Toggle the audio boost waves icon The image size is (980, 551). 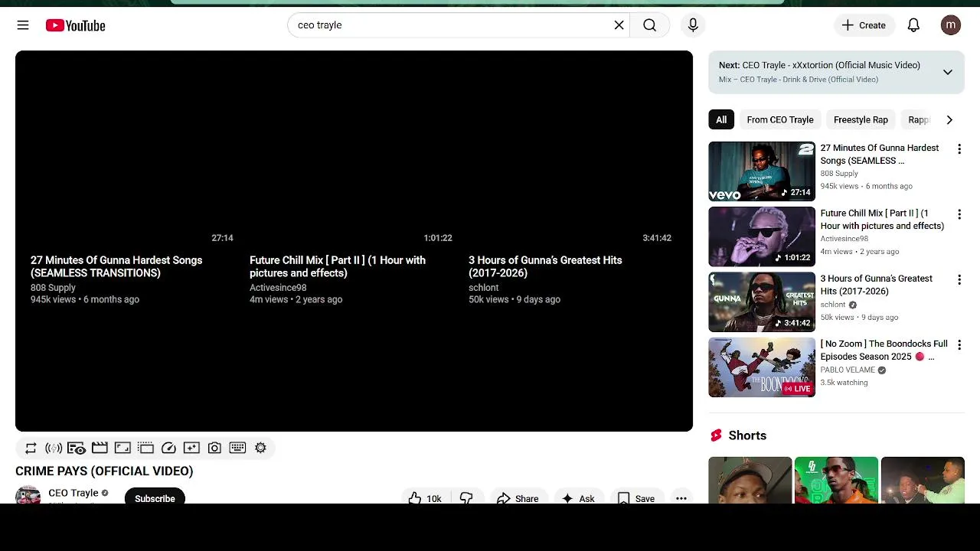click(x=54, y=448)
